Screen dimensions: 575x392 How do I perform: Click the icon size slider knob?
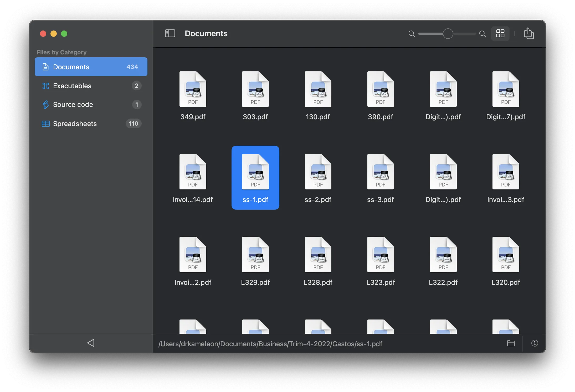click(x=448, y=34)
